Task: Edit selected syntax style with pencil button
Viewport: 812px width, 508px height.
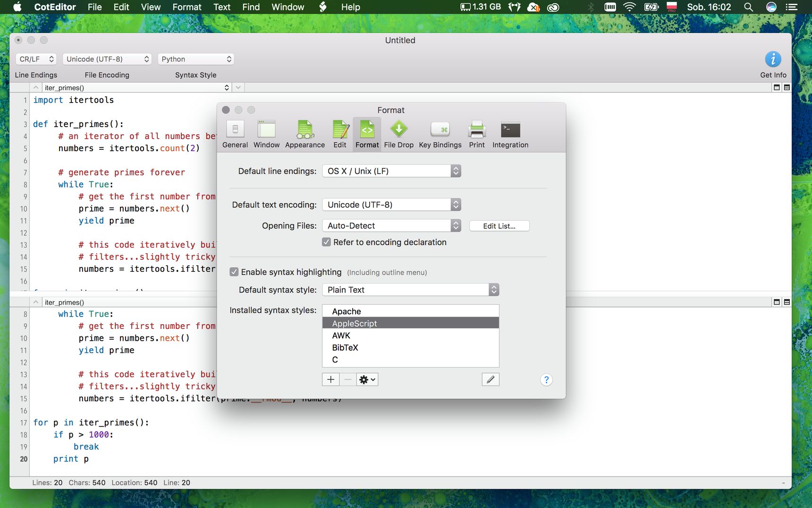Action: 491,379
